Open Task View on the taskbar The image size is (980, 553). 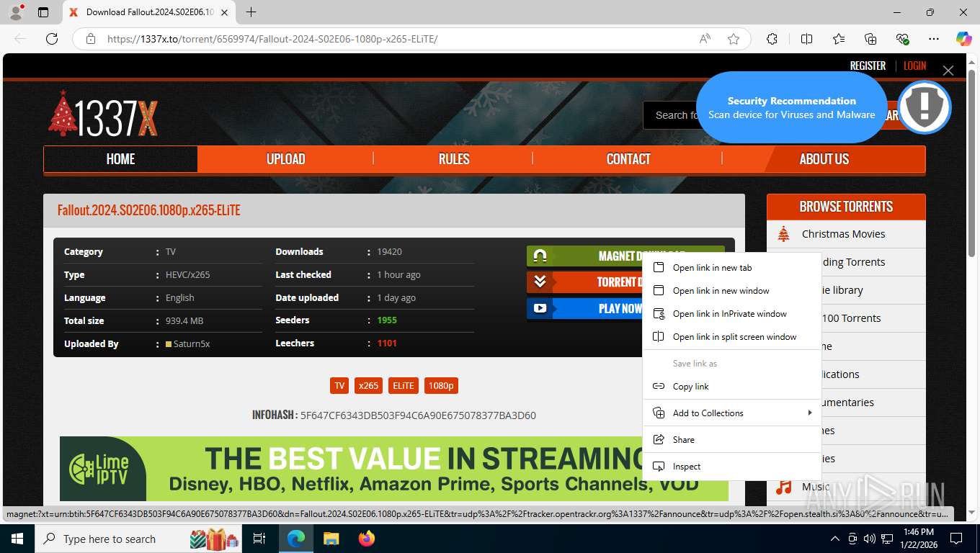259,539
